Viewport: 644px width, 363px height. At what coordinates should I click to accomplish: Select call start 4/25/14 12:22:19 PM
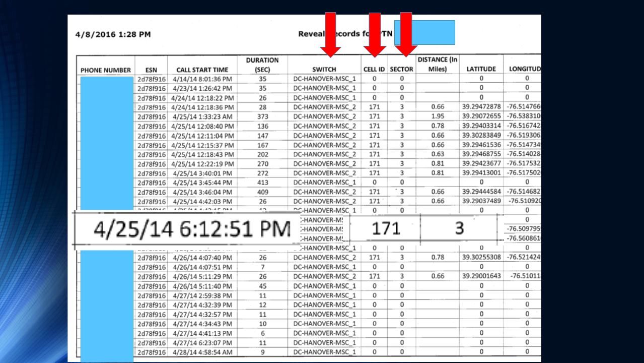click(x=202, y=164)
